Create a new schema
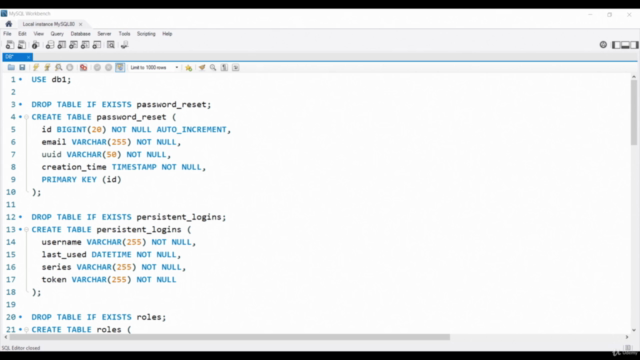Screen dimensions: 640x360 [x=49, y=45]
